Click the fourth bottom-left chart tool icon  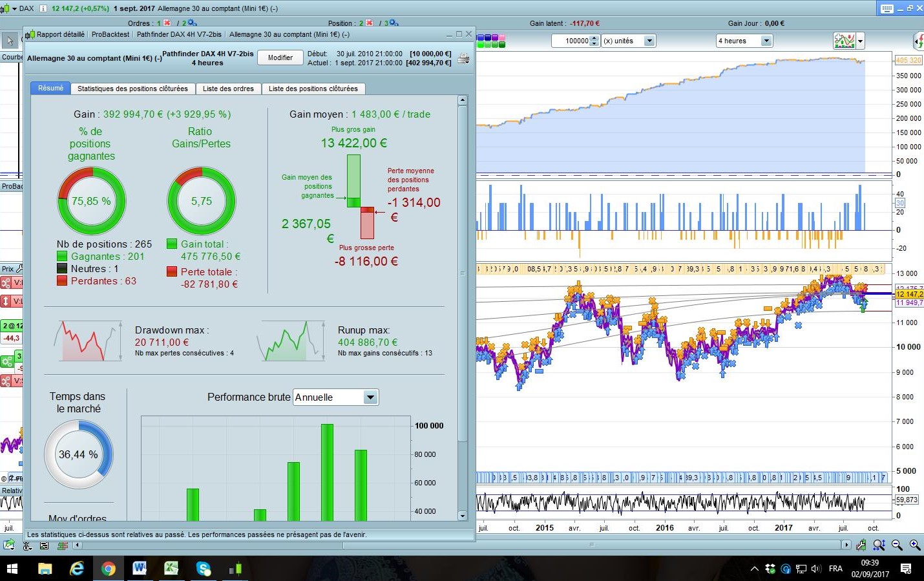coord(63,545)
